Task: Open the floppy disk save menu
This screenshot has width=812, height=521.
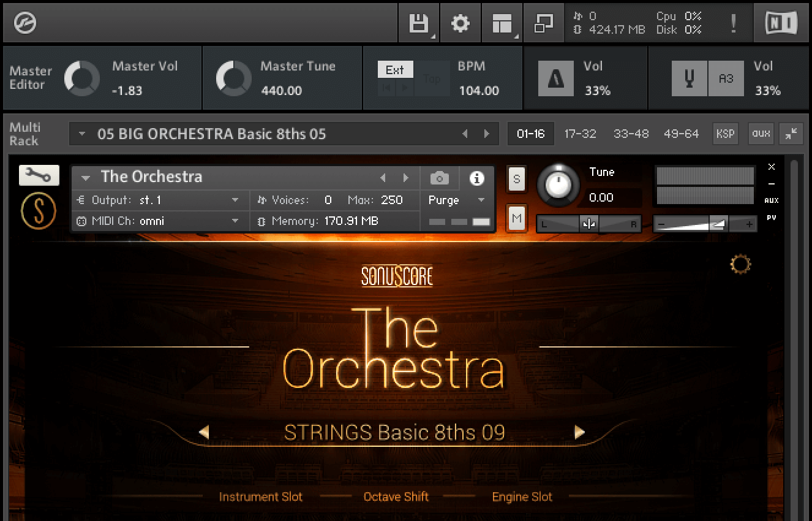Action: 419,23
